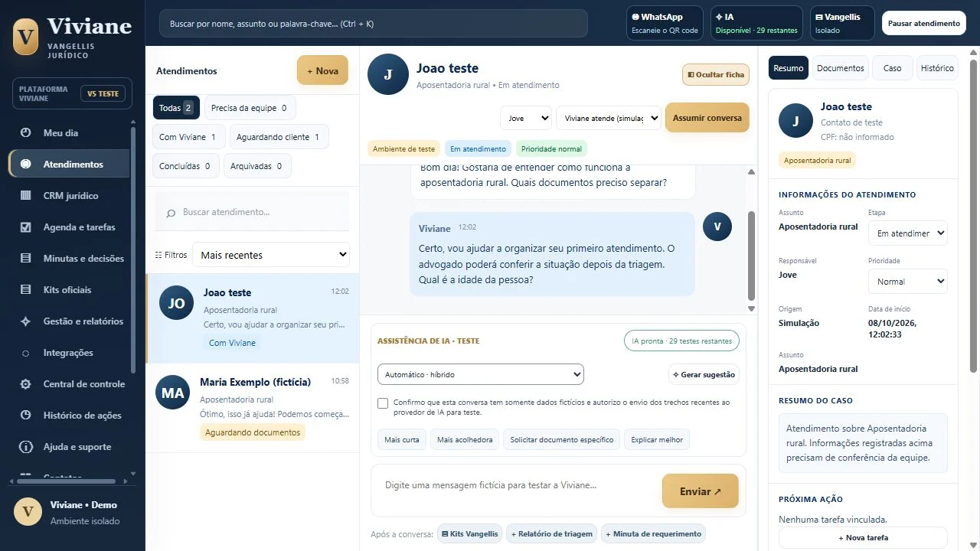This screenshot has height=551, width=980.
Task: Focus the global search field
Action: click(x=374, y=24)
